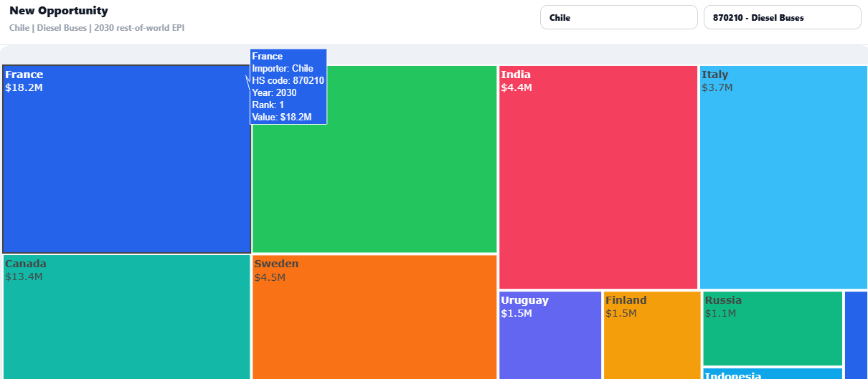Click the Sweden label in the orange tile
The width and height of the screenshot is (868, 379).
click(x=276, y=264)
